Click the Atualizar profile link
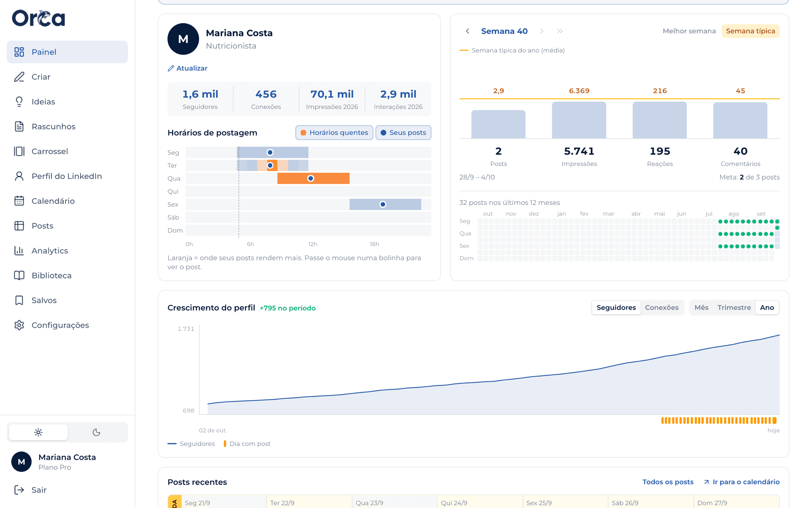 click(x=187, y=68)
